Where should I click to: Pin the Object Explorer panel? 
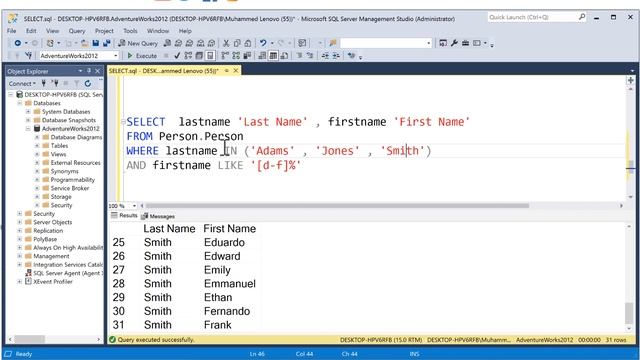point(89,71)
